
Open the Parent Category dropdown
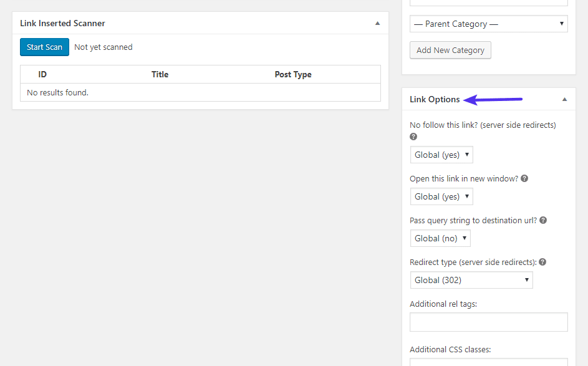(x=488, y=24)
